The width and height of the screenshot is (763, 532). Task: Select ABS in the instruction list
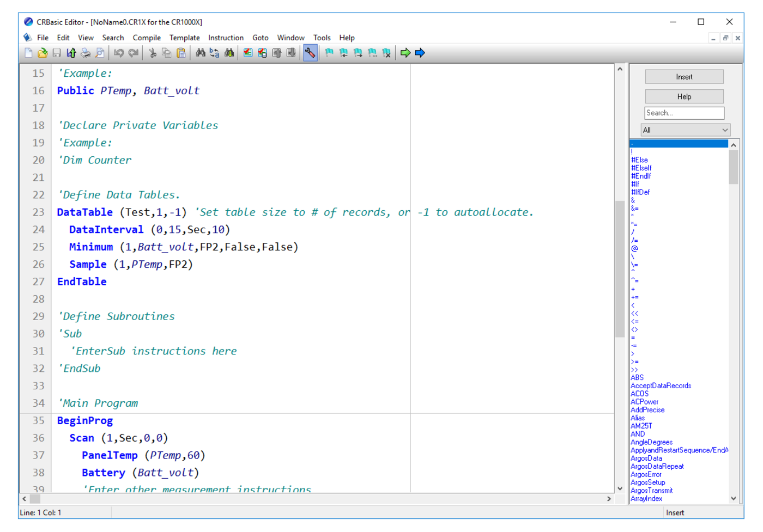click(x=637, y=377)
